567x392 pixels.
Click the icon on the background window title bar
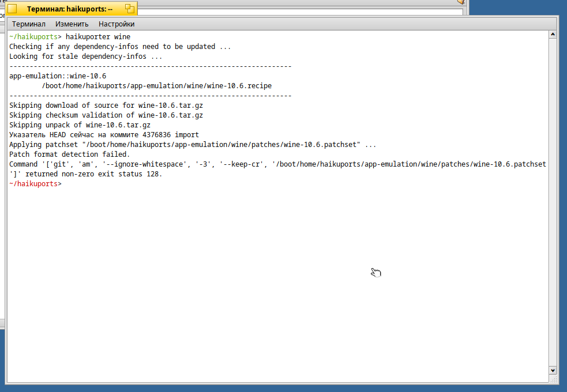pos(461,2)
